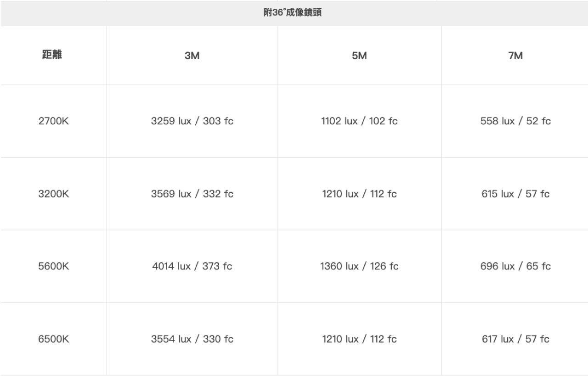Select the 5600K row label

pyautogui.click(x=53, y=266)
